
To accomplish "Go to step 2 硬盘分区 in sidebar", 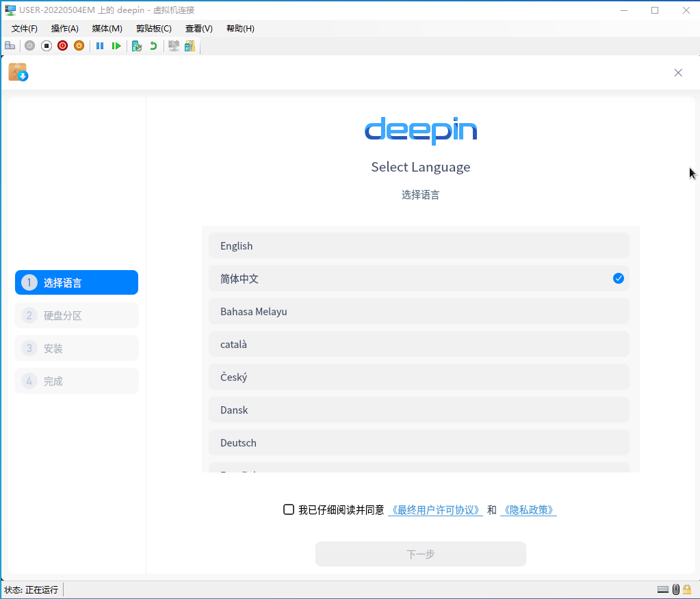I will point(77,315).
